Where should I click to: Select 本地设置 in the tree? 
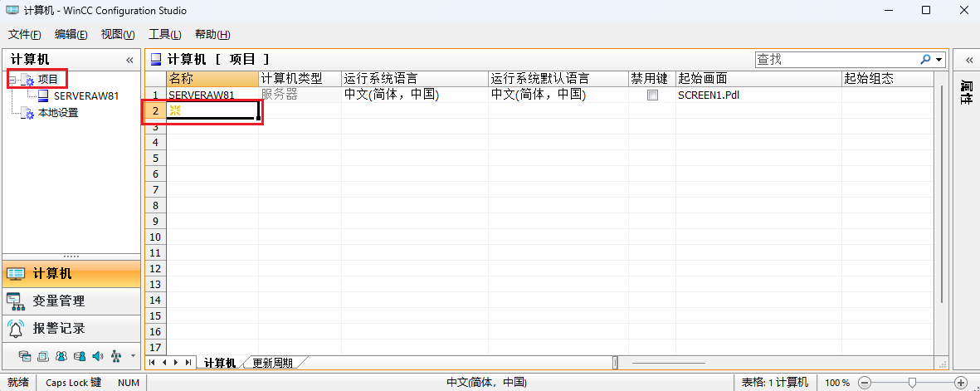[58, 113]
